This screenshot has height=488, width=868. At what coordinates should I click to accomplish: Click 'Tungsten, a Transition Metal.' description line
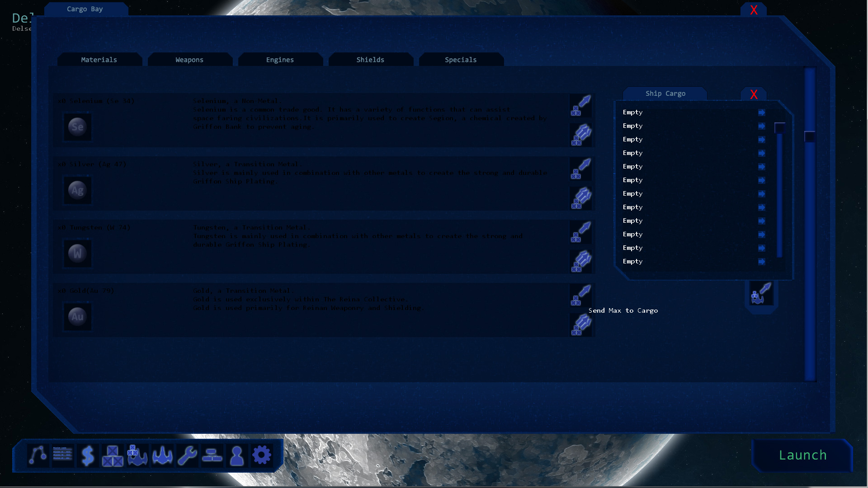[252, 227]
